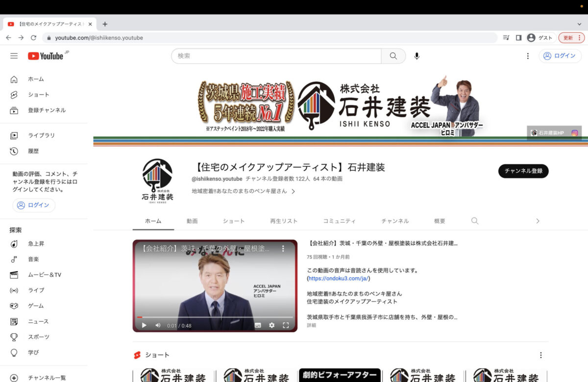Viewport: 588px width, 382px height.
Task: Open video player settings gear
Action: (x=271, y=325)
